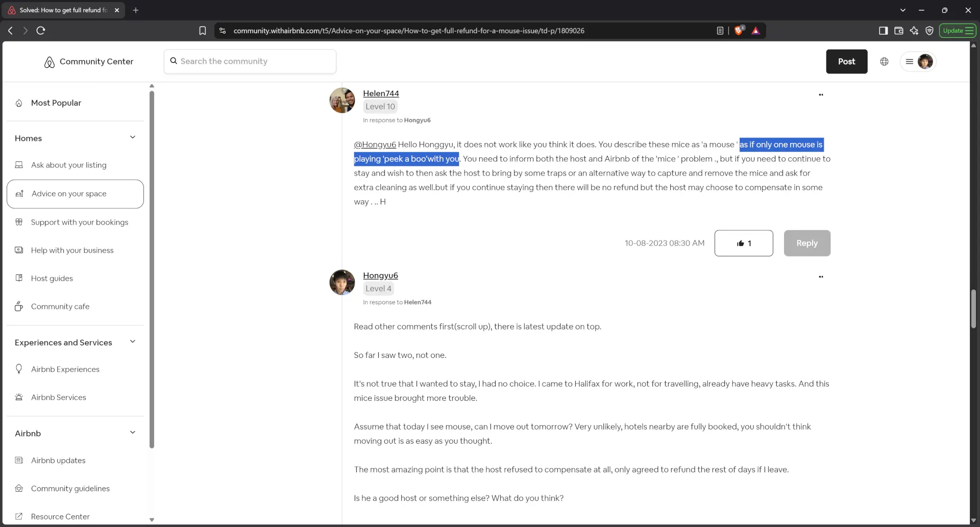
Task: Click the Advice on your space icon
Action: pos(19,194)
